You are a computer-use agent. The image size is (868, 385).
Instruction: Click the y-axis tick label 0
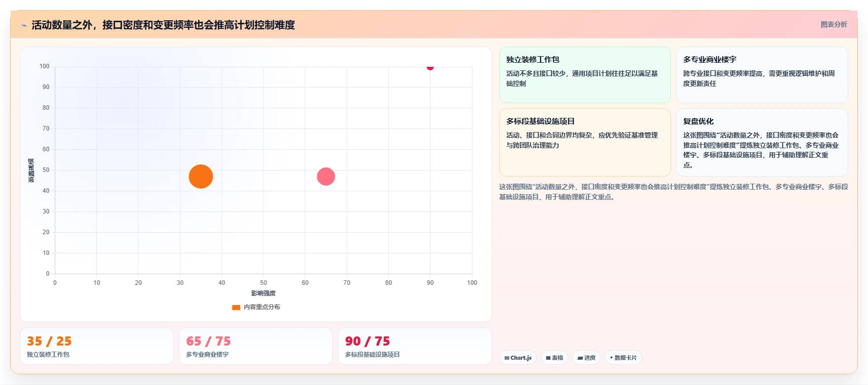tap(48, 274)
